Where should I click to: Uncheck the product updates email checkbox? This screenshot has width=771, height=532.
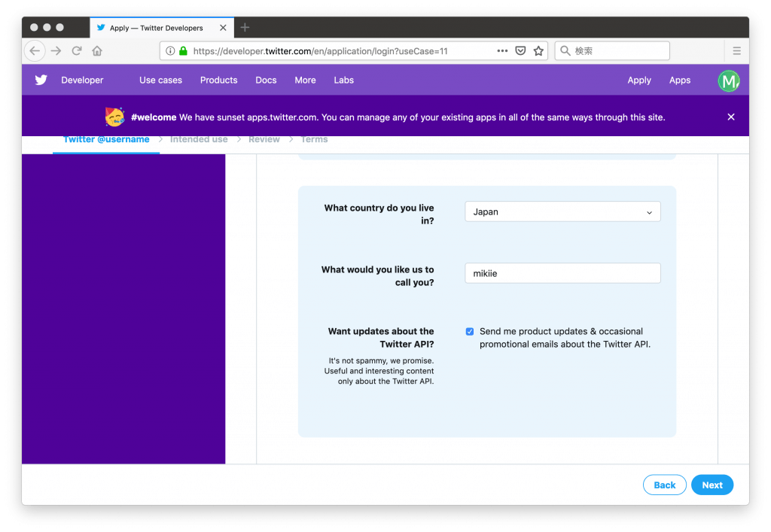[x=470, y=332]
